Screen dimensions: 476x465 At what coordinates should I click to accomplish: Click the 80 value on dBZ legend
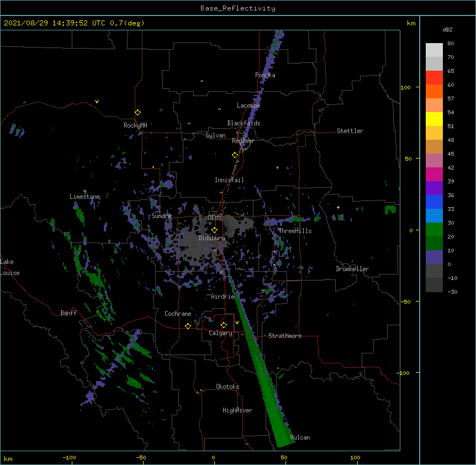(x=451, y=44)
